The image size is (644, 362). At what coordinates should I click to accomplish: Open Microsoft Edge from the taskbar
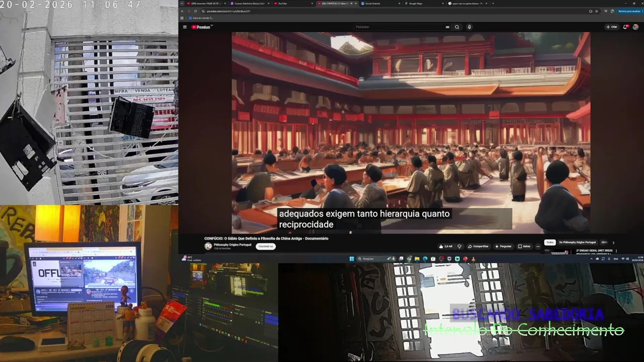(x=425, y=259)
